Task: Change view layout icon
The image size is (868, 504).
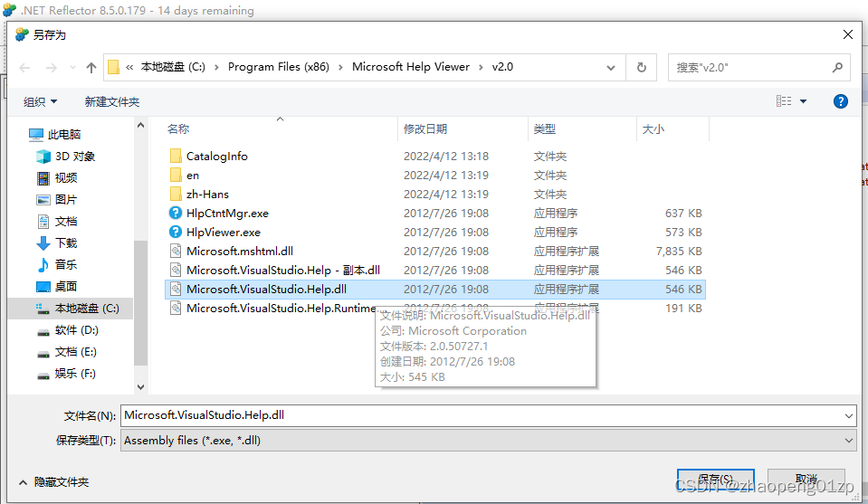Action: [x=783, y=101]
